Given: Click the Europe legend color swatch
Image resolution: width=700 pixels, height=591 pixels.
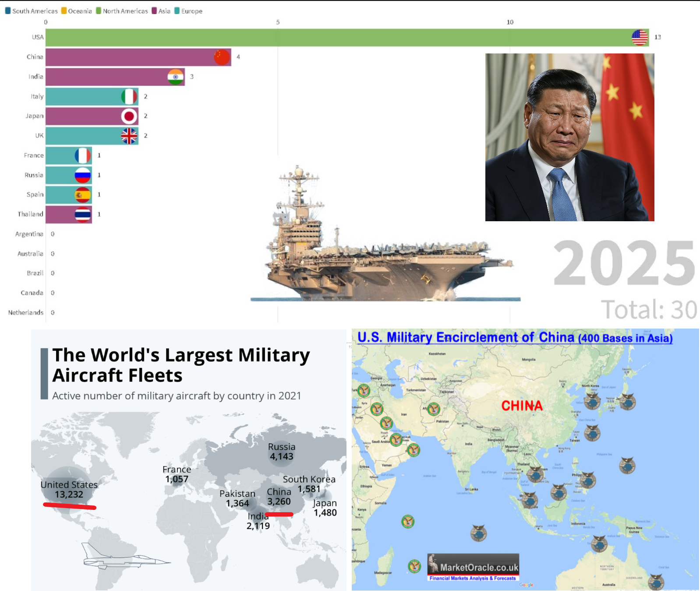Looking at the screenshot, I should [177, 11].
